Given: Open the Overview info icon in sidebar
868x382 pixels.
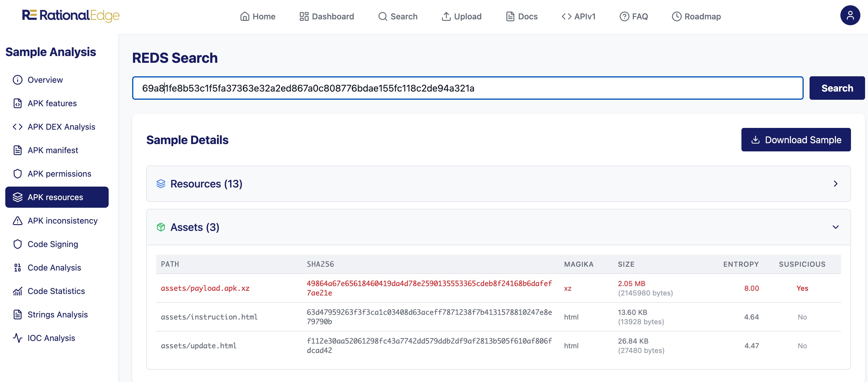Looking at the screenshot, I should click(x=17, y=80).
